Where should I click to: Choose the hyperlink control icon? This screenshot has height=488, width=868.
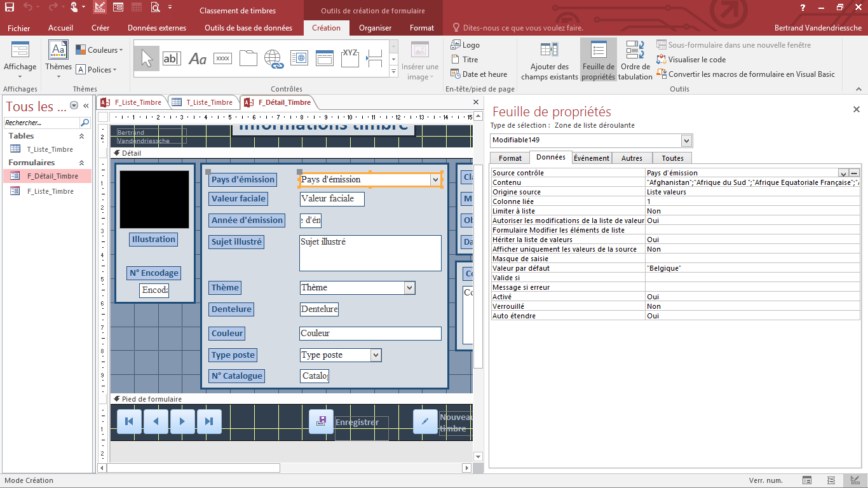(x=273, y=58)
